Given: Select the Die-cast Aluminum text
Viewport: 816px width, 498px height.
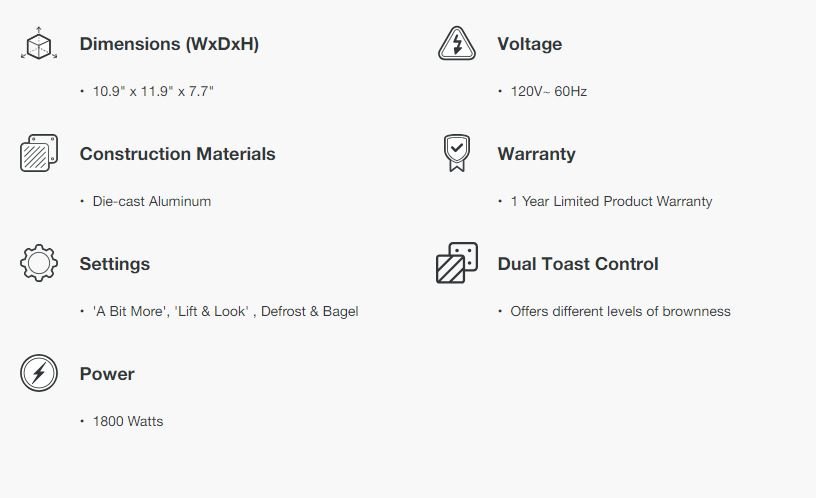Looking at the screenshot, I should tap(152, 201).
